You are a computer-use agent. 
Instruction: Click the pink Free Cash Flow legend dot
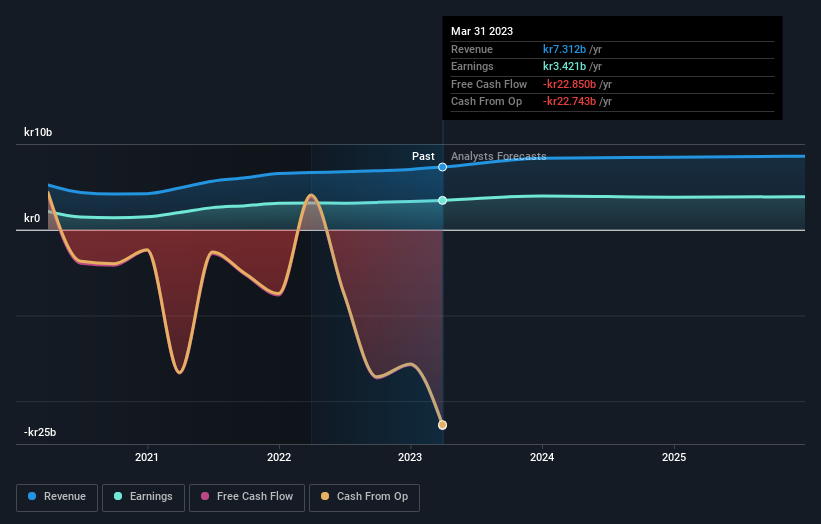pyautogui.click(x=205, y=496)
